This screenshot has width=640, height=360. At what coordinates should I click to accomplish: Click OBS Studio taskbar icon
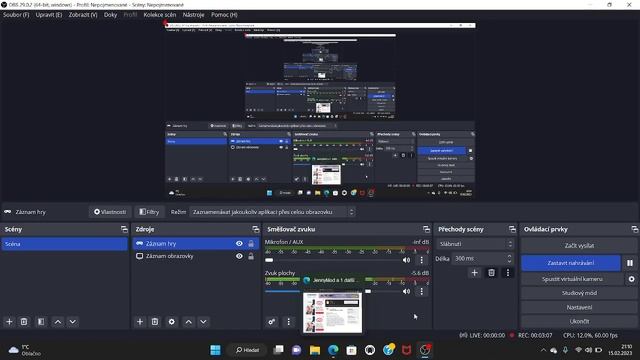tap(425, 350)
